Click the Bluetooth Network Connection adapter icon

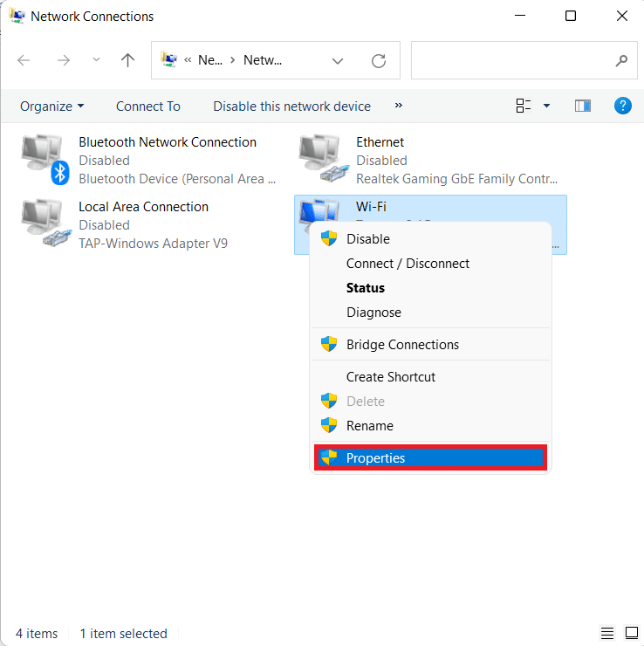click(45, 160)
